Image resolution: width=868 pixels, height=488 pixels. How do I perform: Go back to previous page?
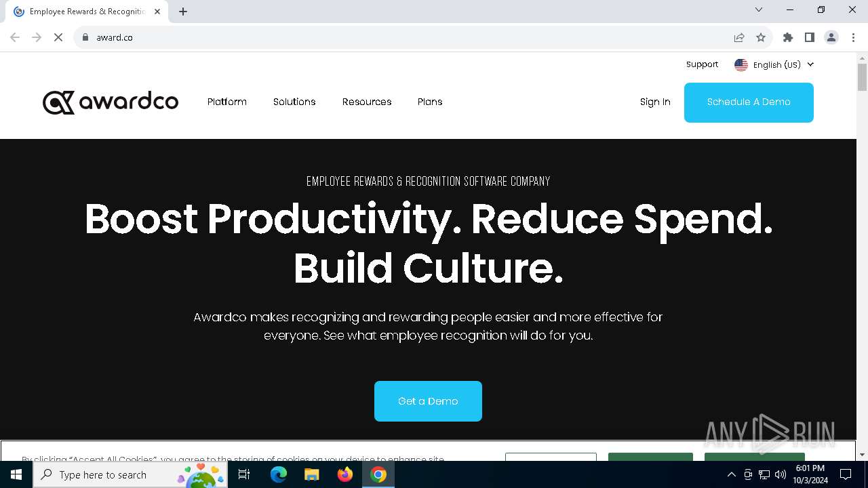pyautogui.click(x=15, y=37)
